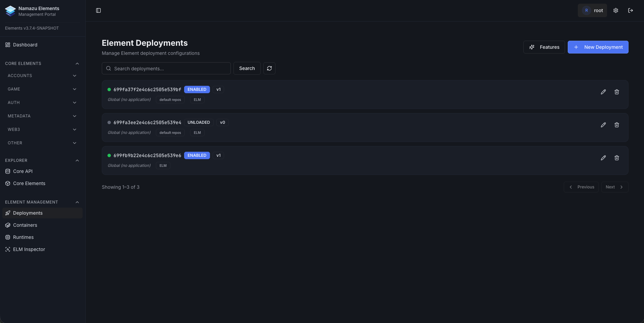Toggle the sidebar panel icon
This screenshot has height=323, width=644.
pos(98,10)
